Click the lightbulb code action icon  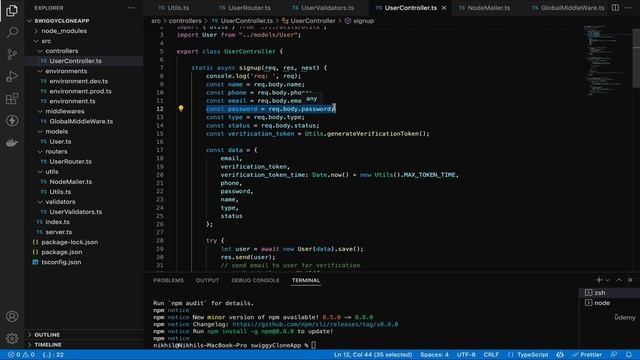tap(181, 109)
